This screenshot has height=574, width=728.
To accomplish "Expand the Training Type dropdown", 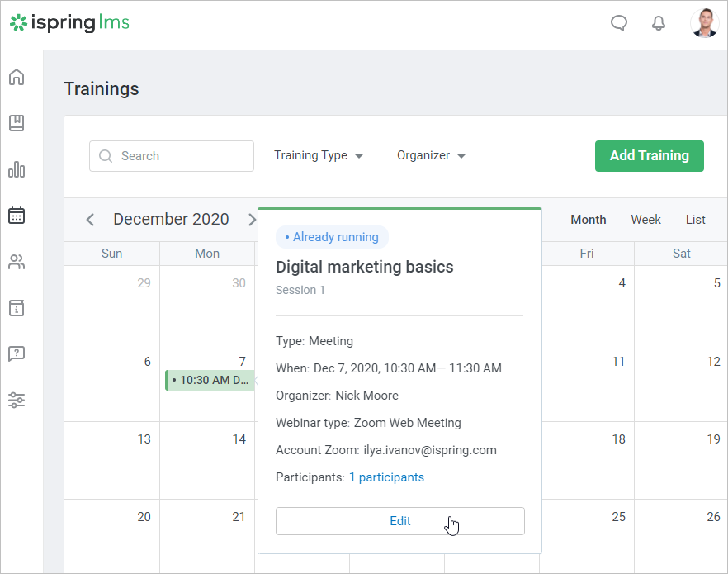I will [318, 156].
